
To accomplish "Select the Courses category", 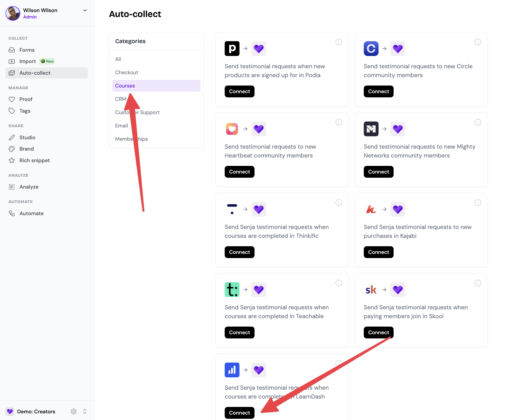I will pyautogui.click(x=156, y=86).
